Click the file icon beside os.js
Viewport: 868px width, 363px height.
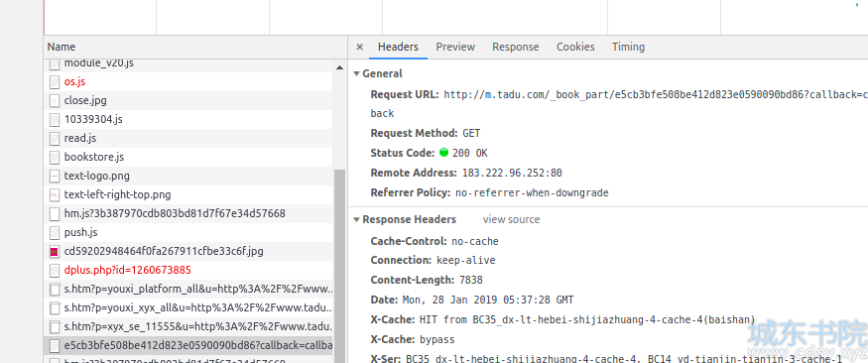55,82
